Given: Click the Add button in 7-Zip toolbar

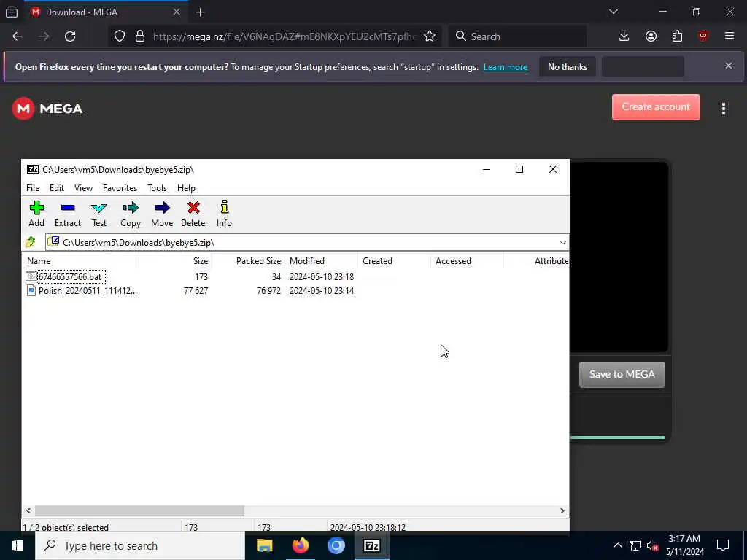Looking at the screenshot, I should pos(36,214).
